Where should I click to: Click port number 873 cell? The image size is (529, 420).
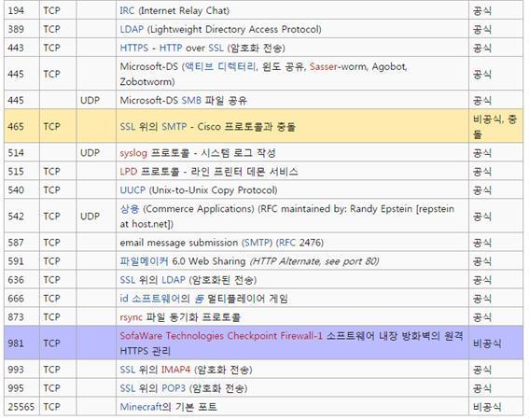pos(22,317)
